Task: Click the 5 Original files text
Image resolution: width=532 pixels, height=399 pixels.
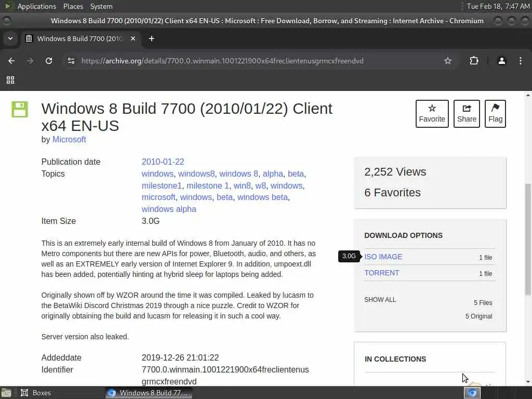Action: tap(478, 316)
